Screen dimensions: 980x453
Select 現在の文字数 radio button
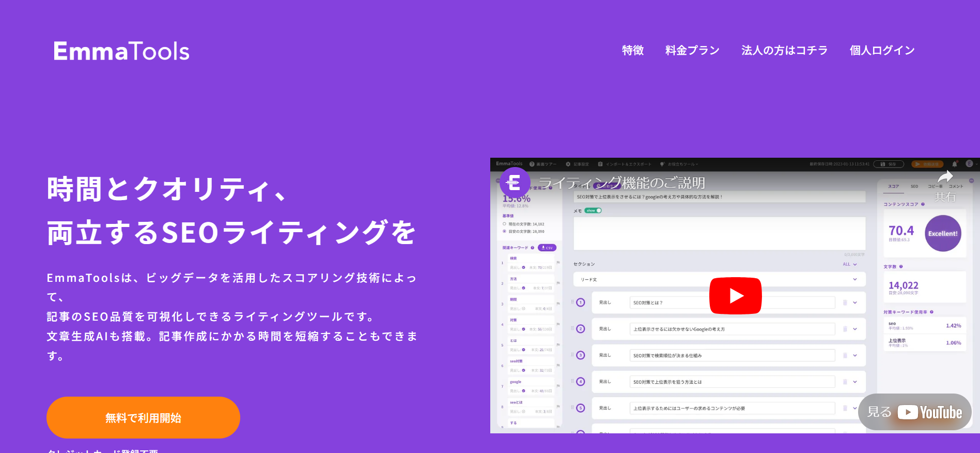pyautogui.click(x=504, y=224)
